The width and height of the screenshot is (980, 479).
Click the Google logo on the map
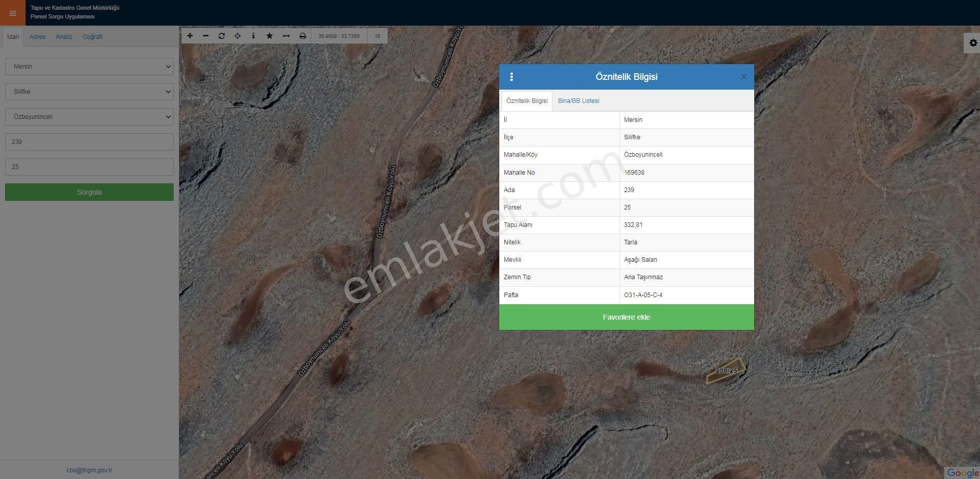point(963,473)
